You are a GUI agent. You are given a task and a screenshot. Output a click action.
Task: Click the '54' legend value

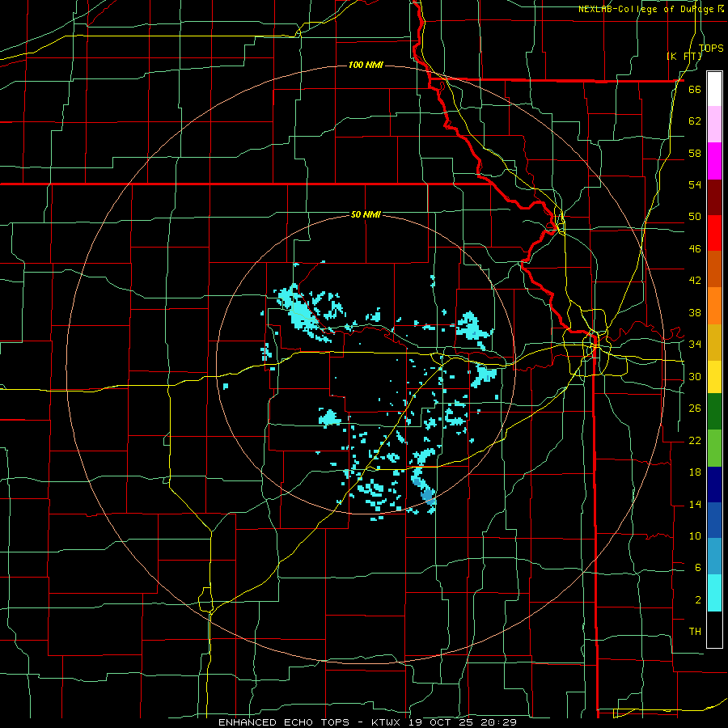(695, 184)
